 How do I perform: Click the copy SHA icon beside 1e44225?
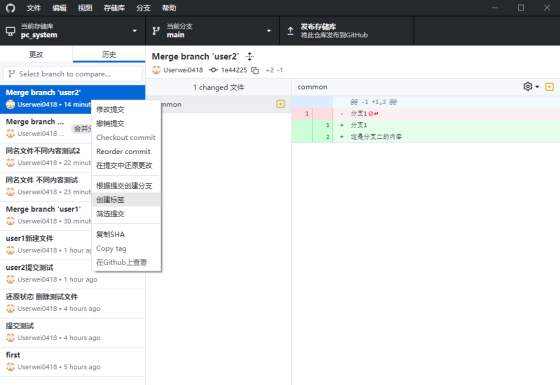click(255, 70)
